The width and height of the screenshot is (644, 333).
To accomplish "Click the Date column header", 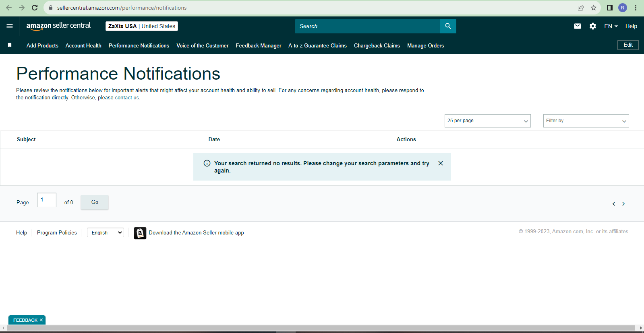I will click(x=214, y=140).
